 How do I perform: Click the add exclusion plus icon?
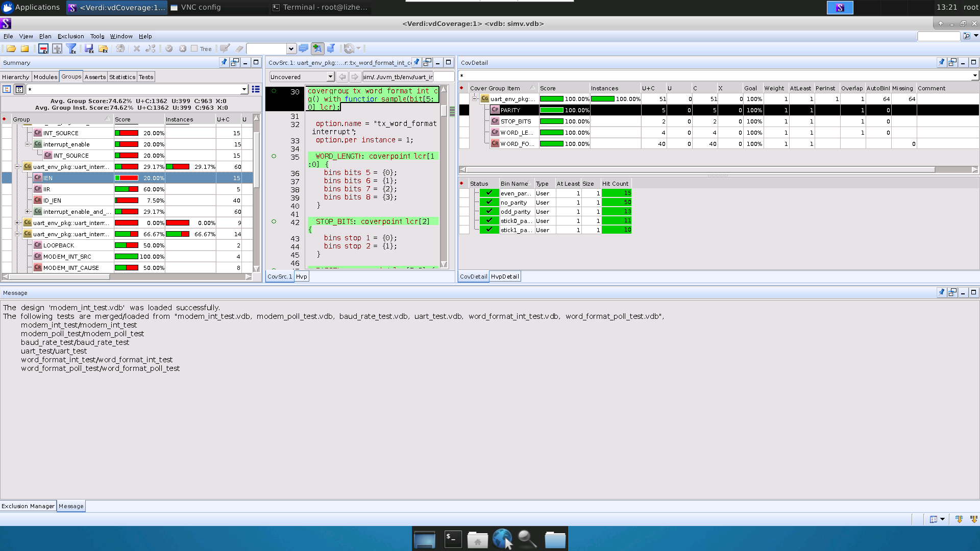57,48
